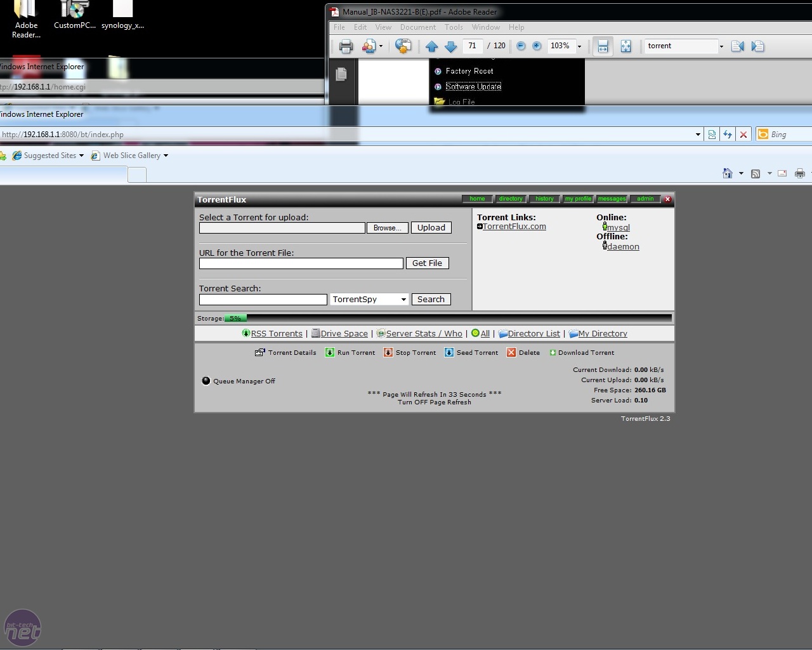812x650 pixels.
Task: Expand the Collaborate dropdown arrow in Adobe Reader
Action: click(381, 46)
